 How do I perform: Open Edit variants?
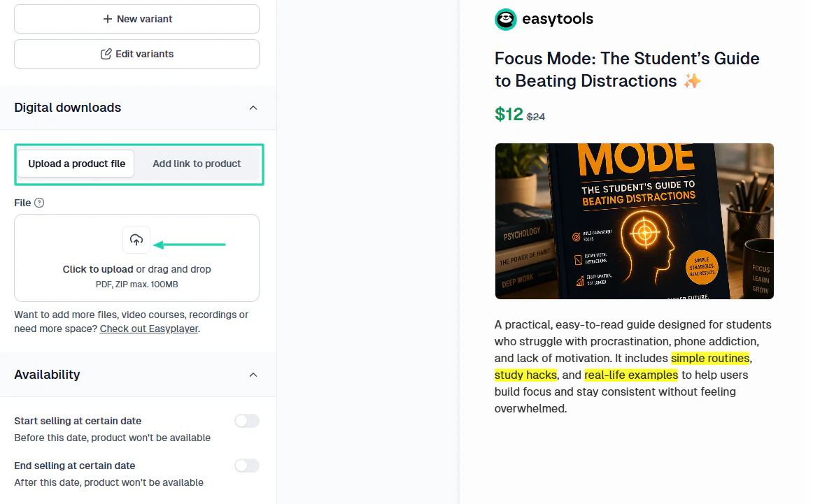[x=136, y=54]
